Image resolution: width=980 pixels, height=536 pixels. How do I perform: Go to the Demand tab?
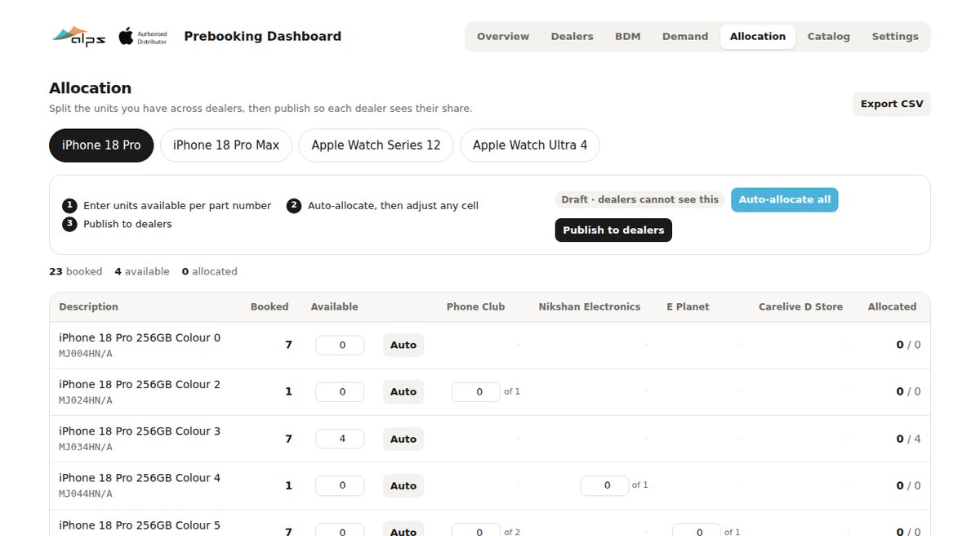point(685,37)
